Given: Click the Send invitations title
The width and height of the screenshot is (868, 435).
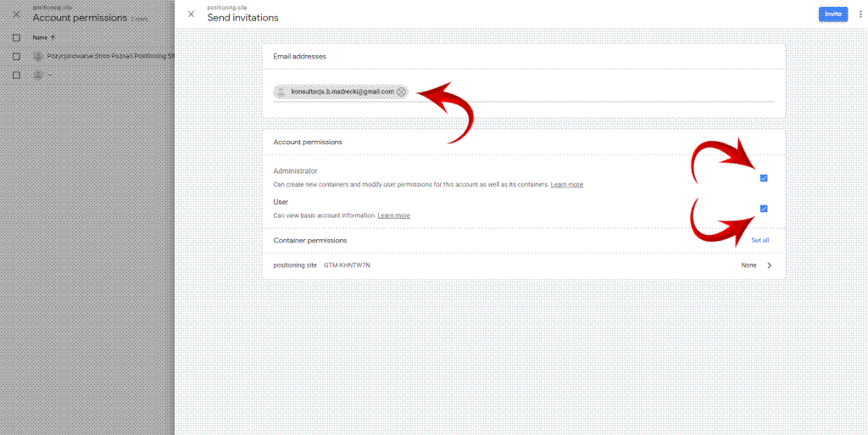Looking at the screenshot, I should [x=243, y=18].
